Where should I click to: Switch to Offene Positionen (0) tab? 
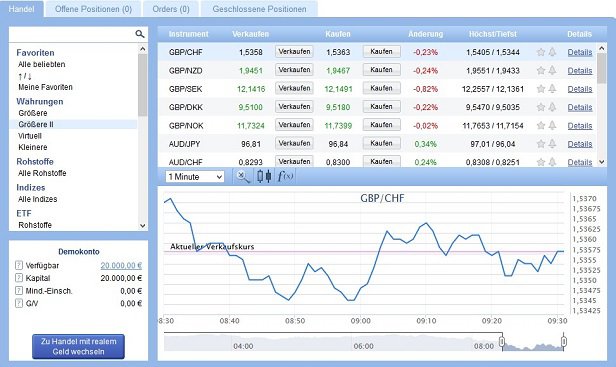[94, 9]
